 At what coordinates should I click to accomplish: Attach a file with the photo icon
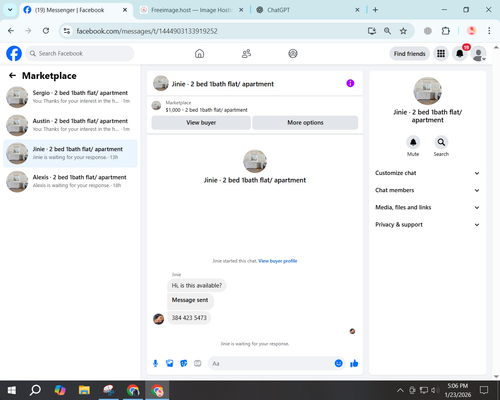[x=169, y=363]
